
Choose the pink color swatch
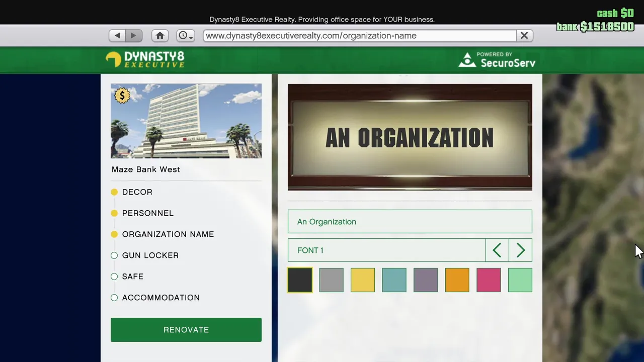[x=489, y=280]
